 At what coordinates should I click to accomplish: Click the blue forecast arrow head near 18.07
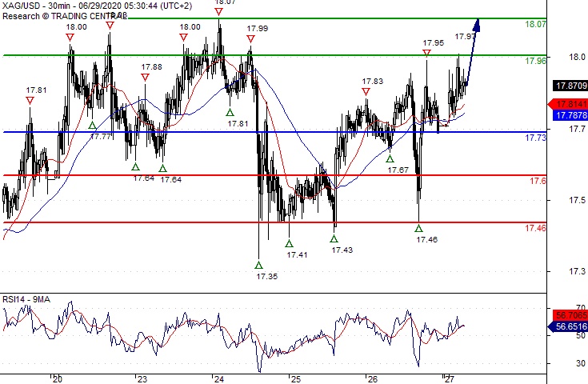(477, 24)
